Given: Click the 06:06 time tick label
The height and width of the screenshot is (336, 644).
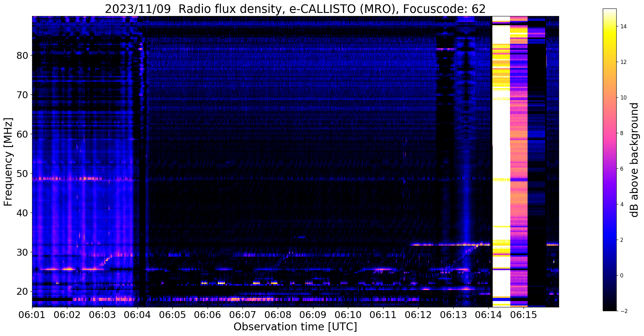Looking at the screenshot, I should click(208, 315).
